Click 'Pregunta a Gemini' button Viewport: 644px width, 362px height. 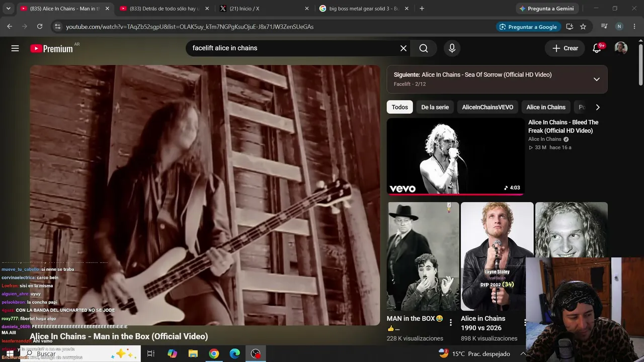point(546,9)
